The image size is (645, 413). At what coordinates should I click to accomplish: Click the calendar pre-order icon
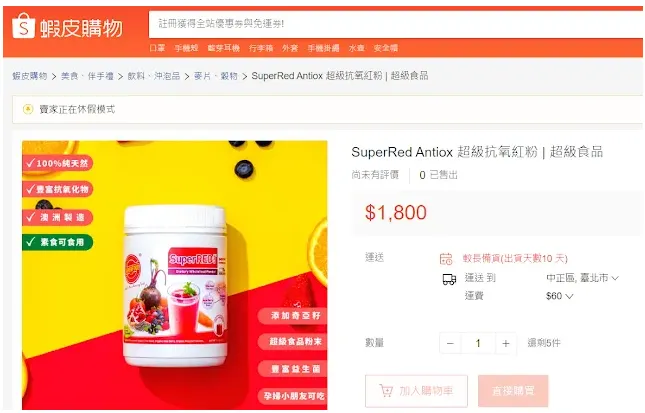[x=446, y=259]
